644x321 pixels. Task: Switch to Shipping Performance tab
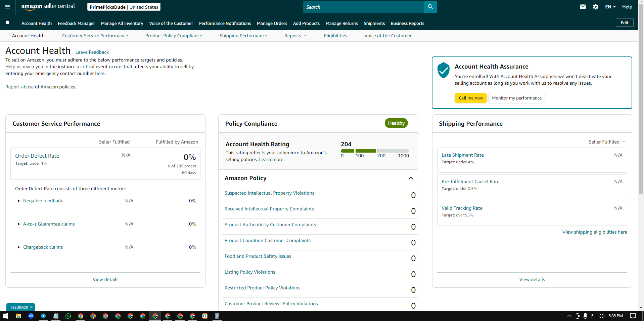tap(243, 36)
